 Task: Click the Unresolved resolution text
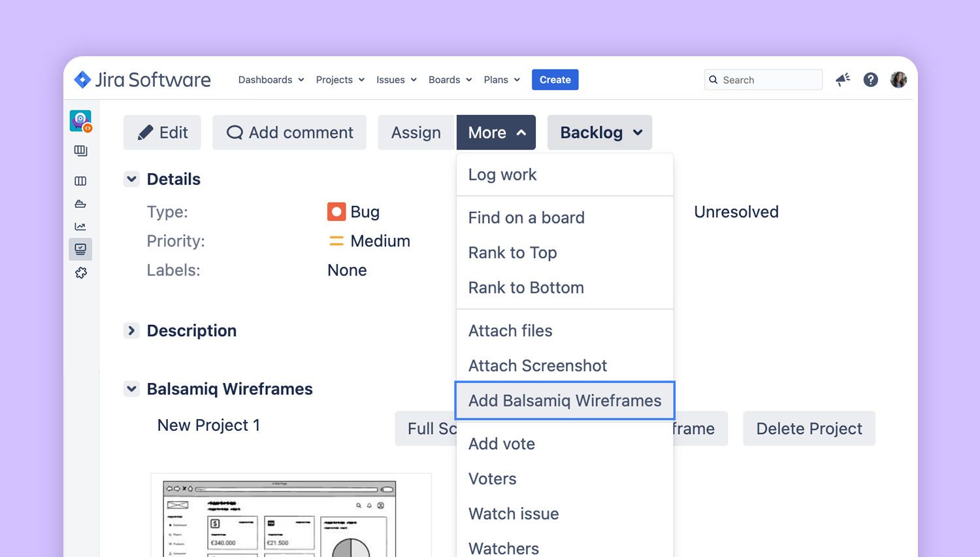tap(736, 212)
